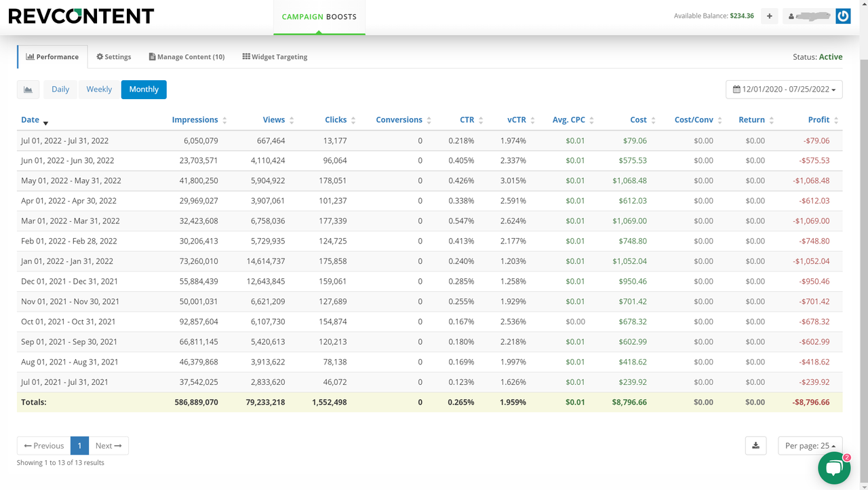The image size is (868, 490).
Task: Click the Dec 01, 2021 - Dec 31, 2021 row date
Action: (70, 281)
